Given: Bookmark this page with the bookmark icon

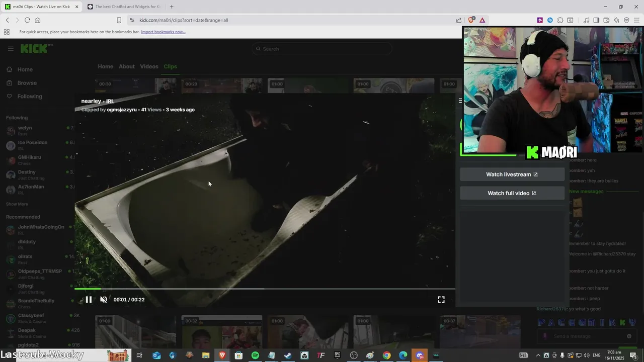Looking at the screenshot, I should 119,20.
